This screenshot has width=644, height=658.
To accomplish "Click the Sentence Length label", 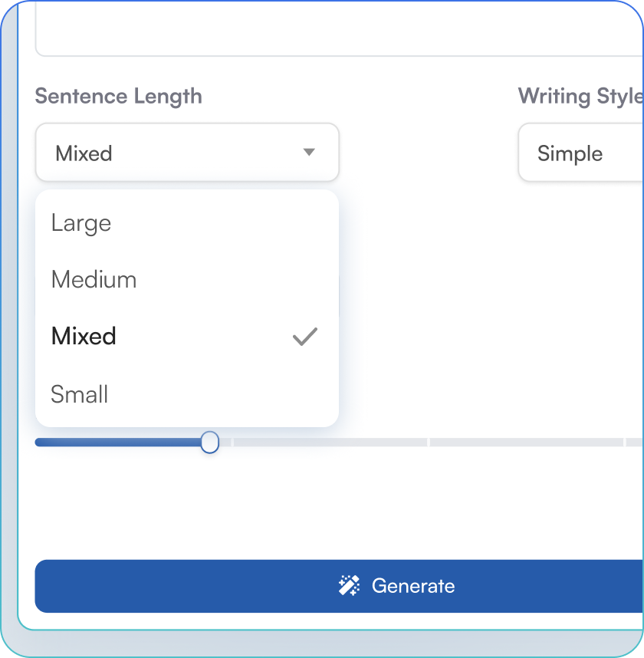I will [x=119, y=97].
